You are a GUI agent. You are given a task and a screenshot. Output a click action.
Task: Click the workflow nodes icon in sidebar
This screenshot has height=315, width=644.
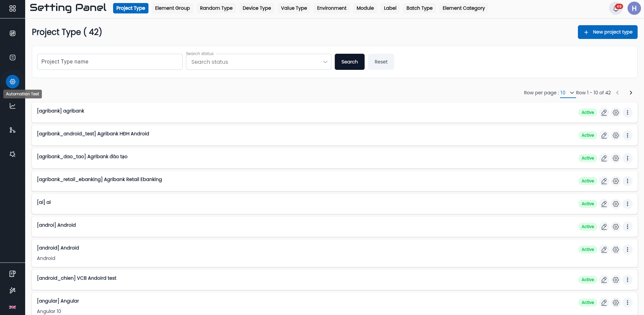click(12, 130)
